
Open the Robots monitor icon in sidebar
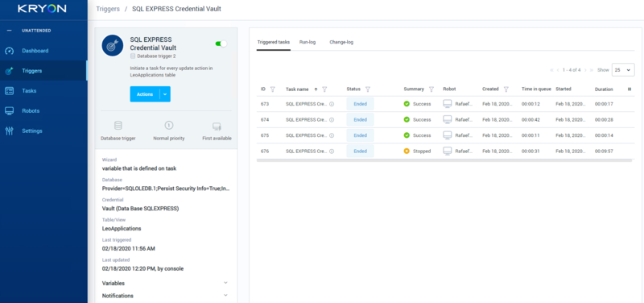point(9,111)
